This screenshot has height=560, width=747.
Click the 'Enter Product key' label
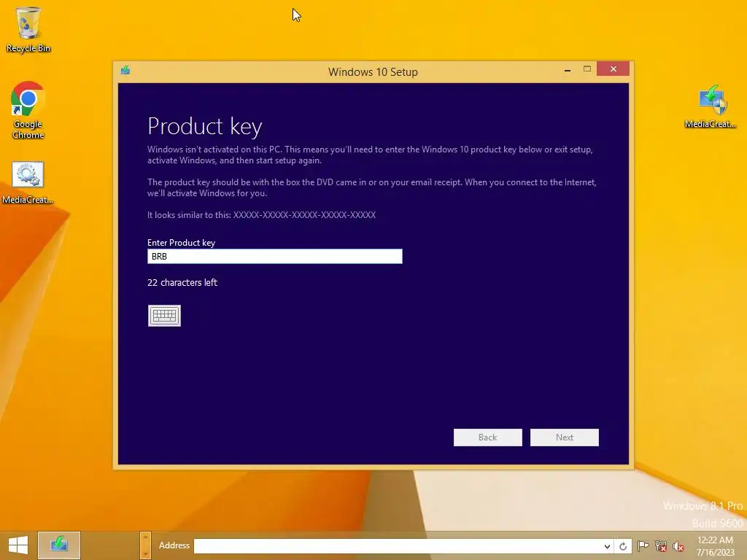click(181, 242)
